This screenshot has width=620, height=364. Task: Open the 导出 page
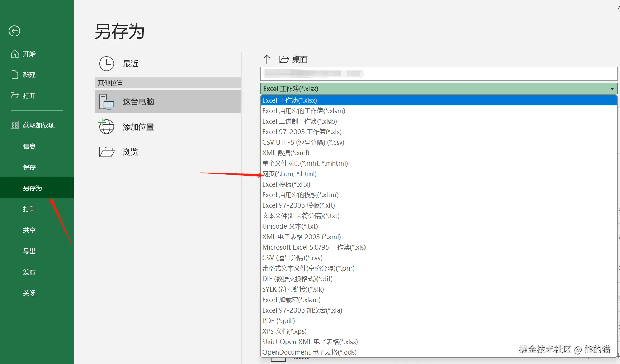(37, 251)
